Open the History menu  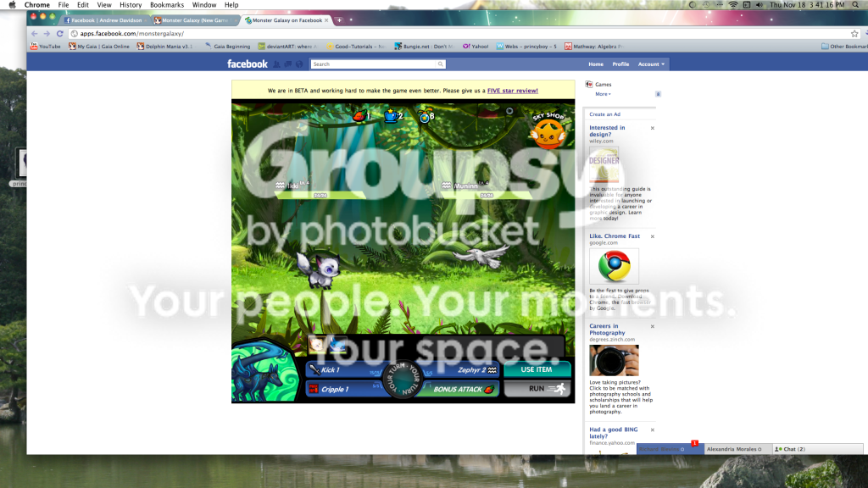[131, 4]
